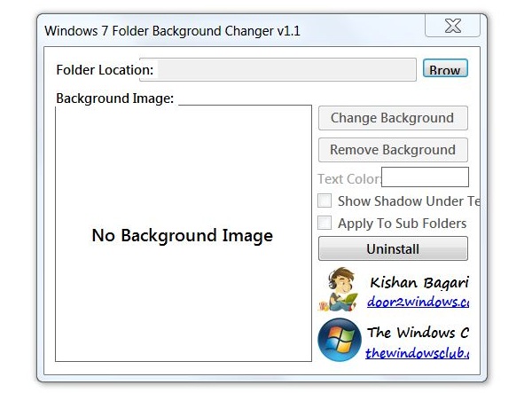
Task: Click the cartoon boy avatar icon
Action: coord(340,289)
